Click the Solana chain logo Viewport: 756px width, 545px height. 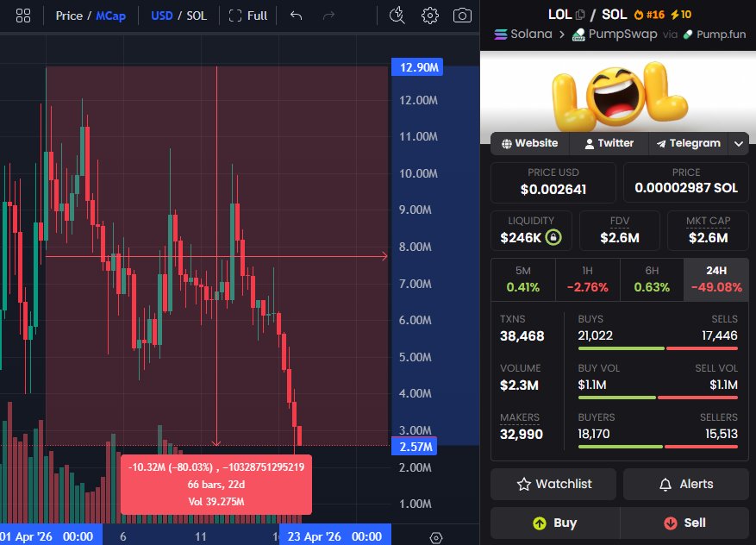[x=501, y=34]
